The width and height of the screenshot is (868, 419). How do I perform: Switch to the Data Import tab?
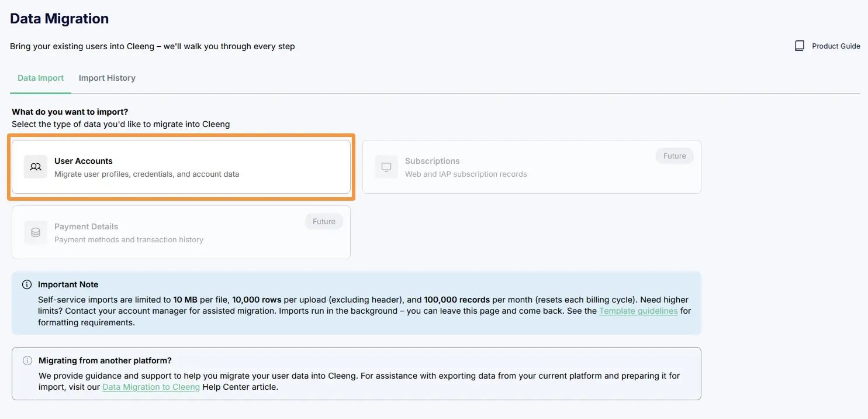(41, 78)
